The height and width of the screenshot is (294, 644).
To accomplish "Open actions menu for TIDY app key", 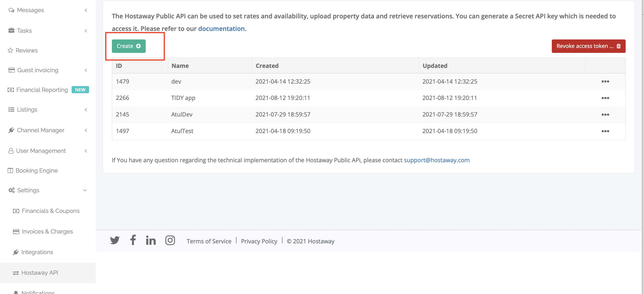I will pyautogui.click(x=605, y=98).
